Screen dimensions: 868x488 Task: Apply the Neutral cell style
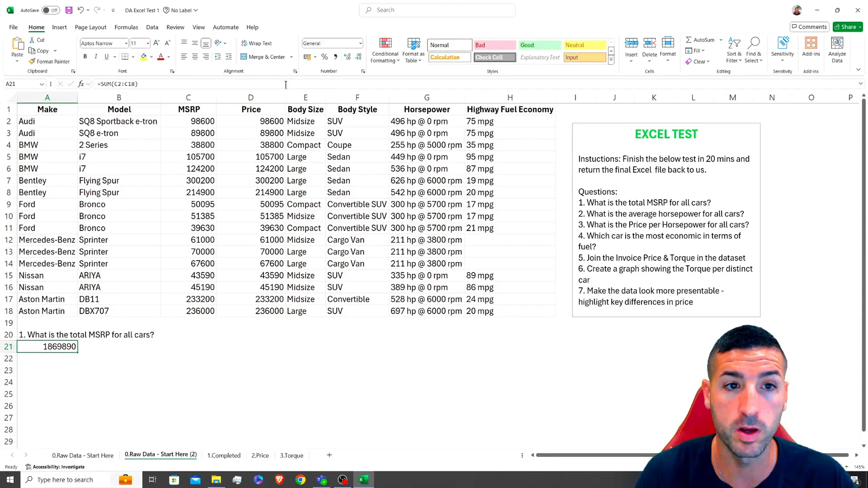tap(585, 45)
